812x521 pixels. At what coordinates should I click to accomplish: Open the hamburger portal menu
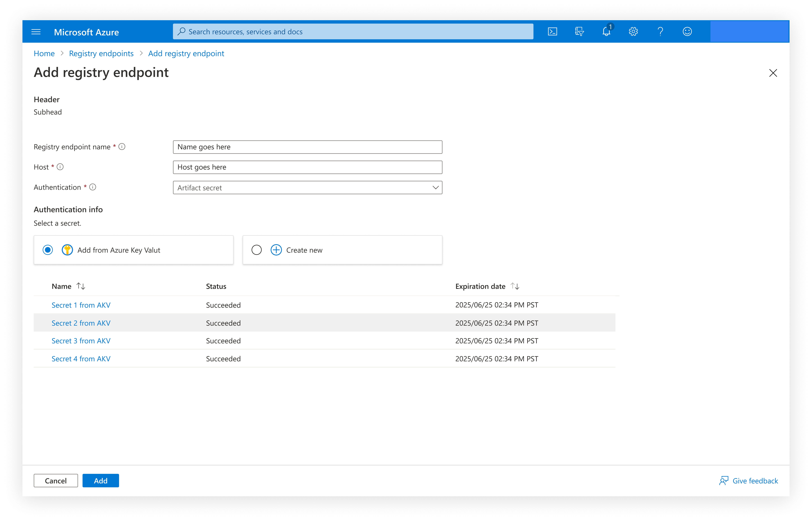tap(36, 32)
